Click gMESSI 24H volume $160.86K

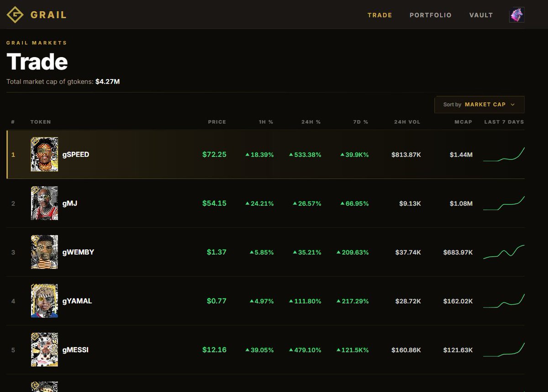pos(406,350)
